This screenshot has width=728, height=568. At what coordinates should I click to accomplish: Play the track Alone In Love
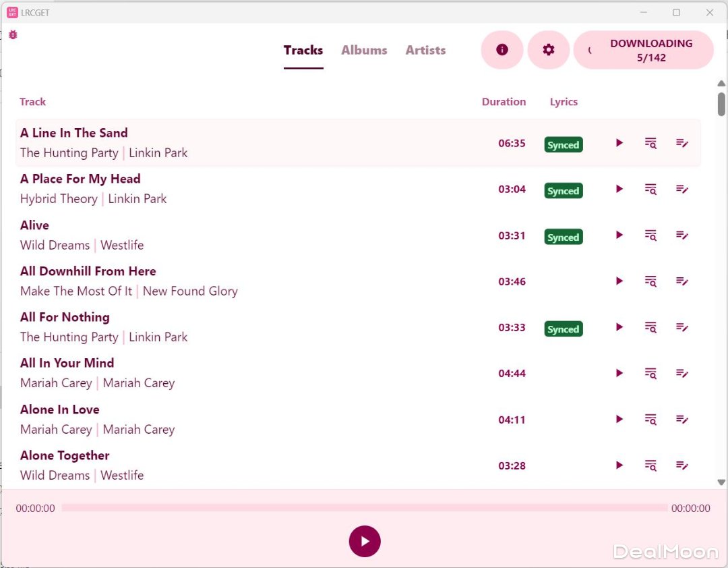coord(619,420)
